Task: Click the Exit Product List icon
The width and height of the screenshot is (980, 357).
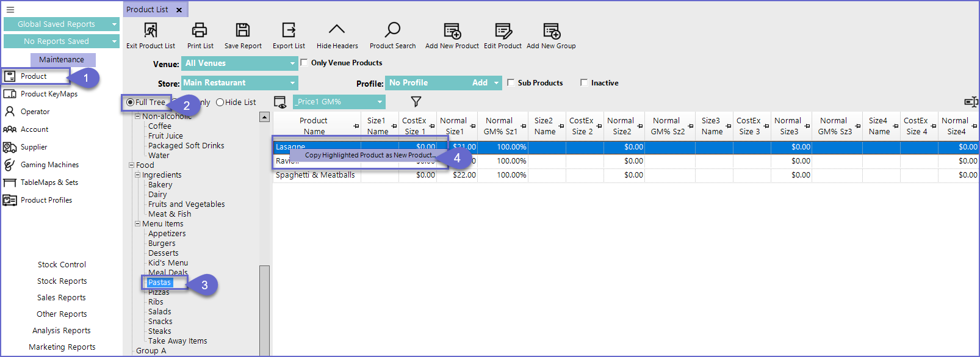Action: [150, 30]
